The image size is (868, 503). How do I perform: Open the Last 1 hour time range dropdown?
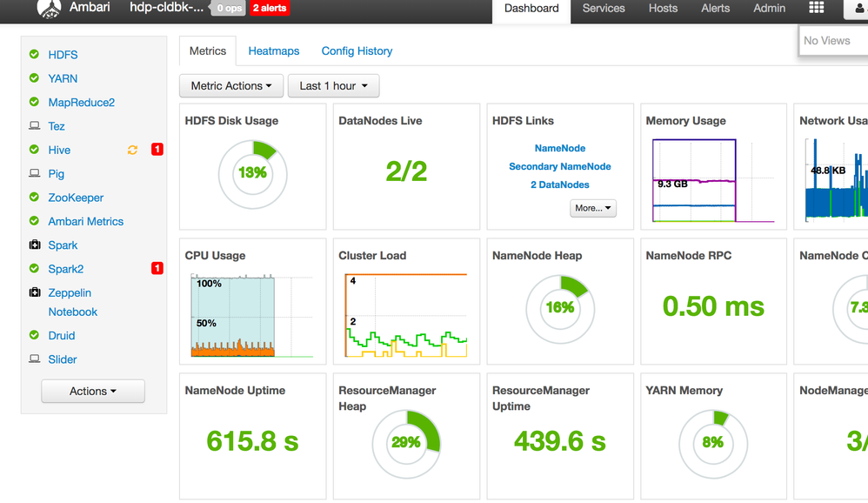[334, 86]
